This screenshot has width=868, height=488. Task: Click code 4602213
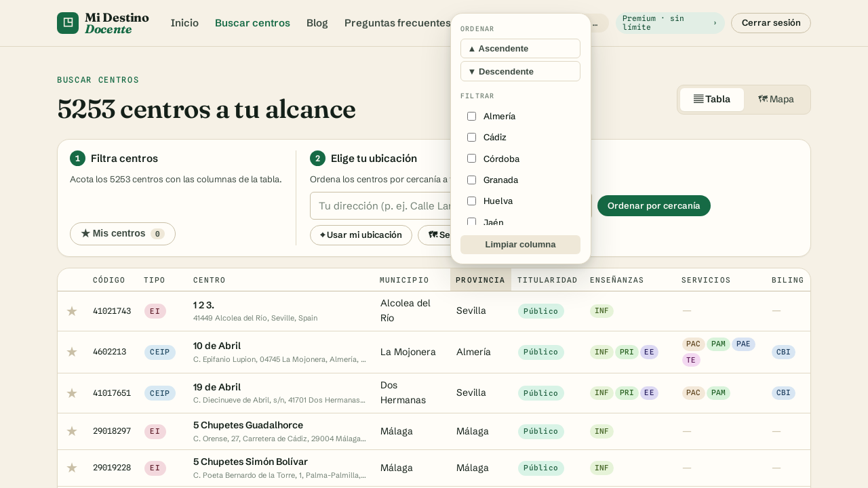click(109, 352)
